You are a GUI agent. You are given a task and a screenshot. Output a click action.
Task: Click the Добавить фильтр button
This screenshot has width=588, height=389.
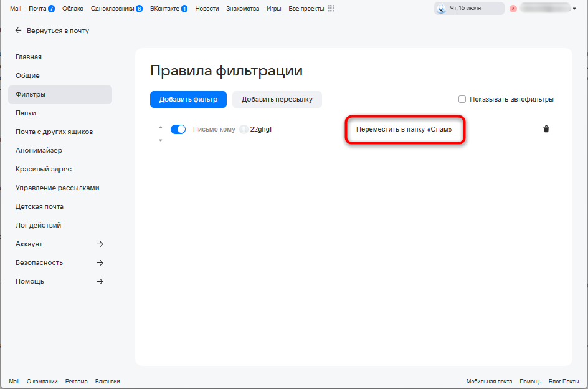point(188,100)
